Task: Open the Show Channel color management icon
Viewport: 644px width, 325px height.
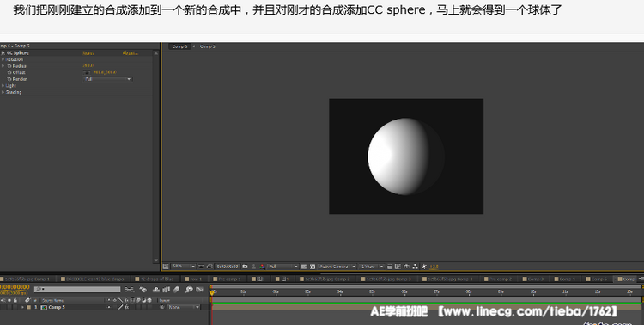Action: click(x=262, y=267)
